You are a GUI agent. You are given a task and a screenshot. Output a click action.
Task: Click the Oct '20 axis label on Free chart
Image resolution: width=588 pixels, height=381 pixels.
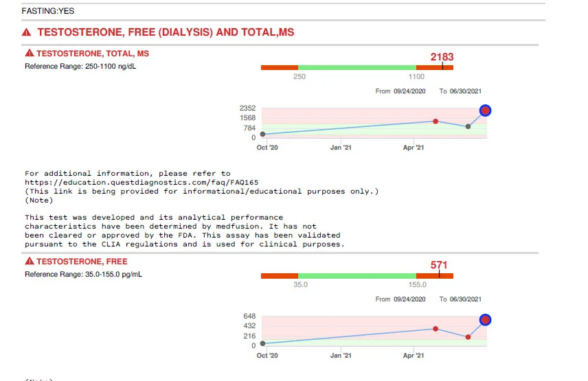click(x=267, y=356)
